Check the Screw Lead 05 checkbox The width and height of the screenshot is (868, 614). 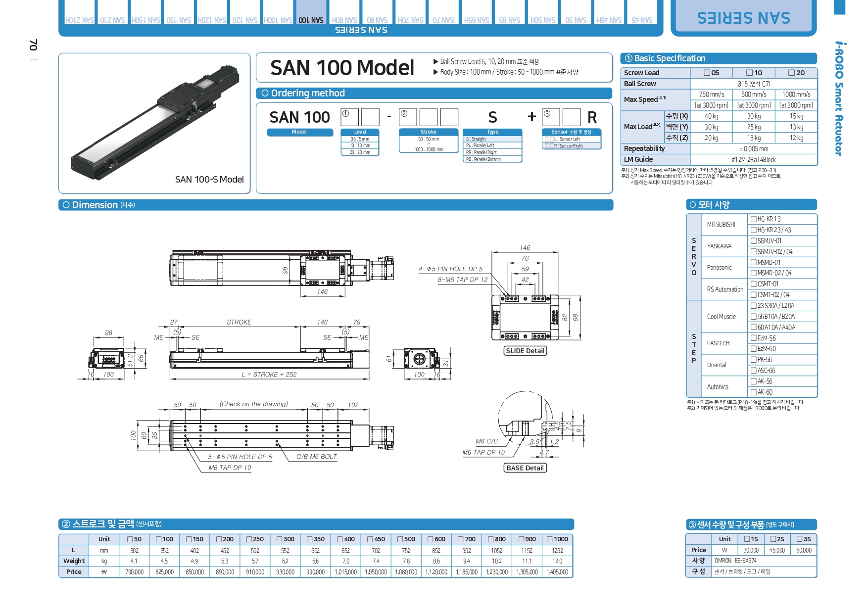pos(707,73)
